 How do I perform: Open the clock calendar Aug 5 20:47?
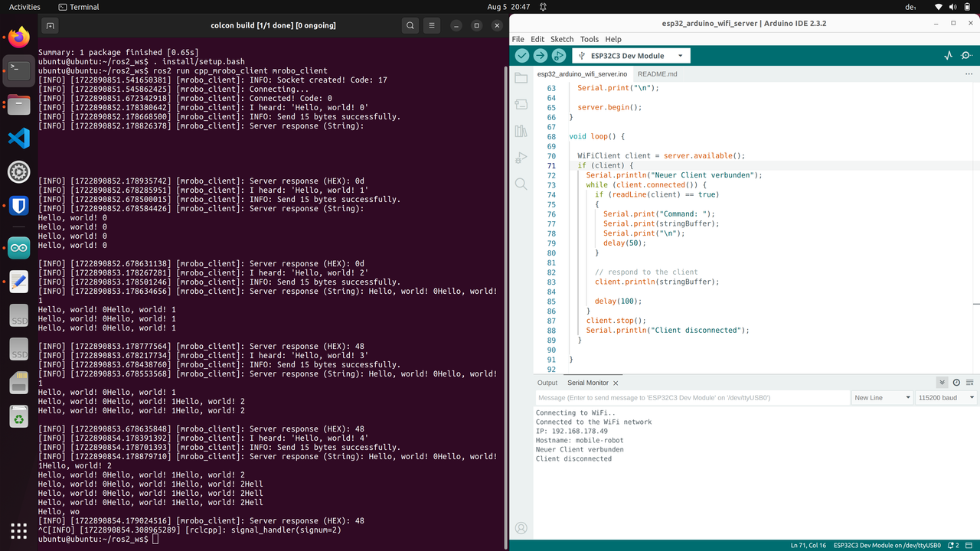coord(508,7)
